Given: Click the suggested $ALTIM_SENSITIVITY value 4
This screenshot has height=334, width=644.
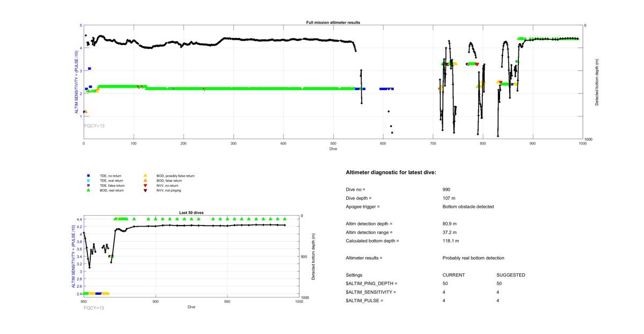Looking at the screenshot, I should pyautogui.click(x=499, y=292).
